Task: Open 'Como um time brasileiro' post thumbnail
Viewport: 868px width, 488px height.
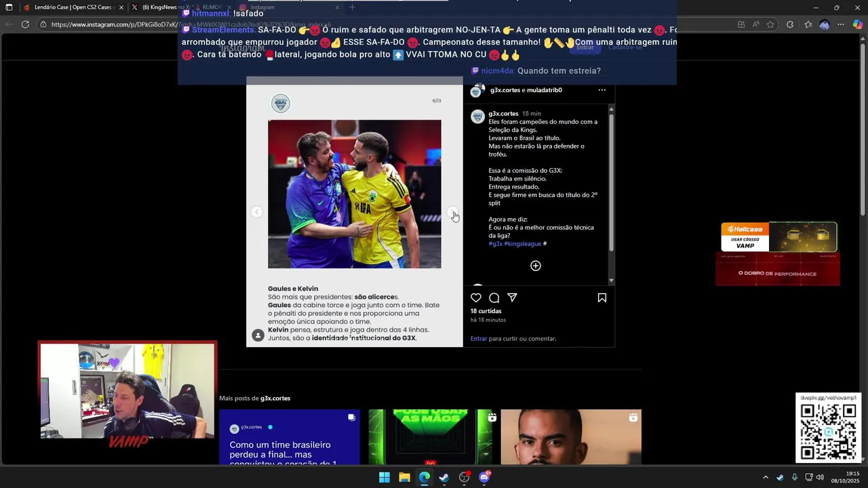Action: 290,437
